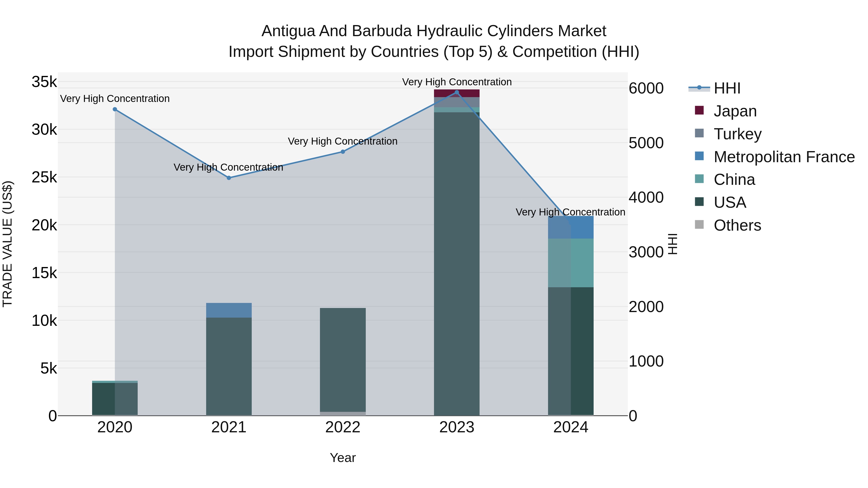Click the 2023 USA bar segment
The height and width of the screenshot is (488, 868).
click(x=457, y=264)
